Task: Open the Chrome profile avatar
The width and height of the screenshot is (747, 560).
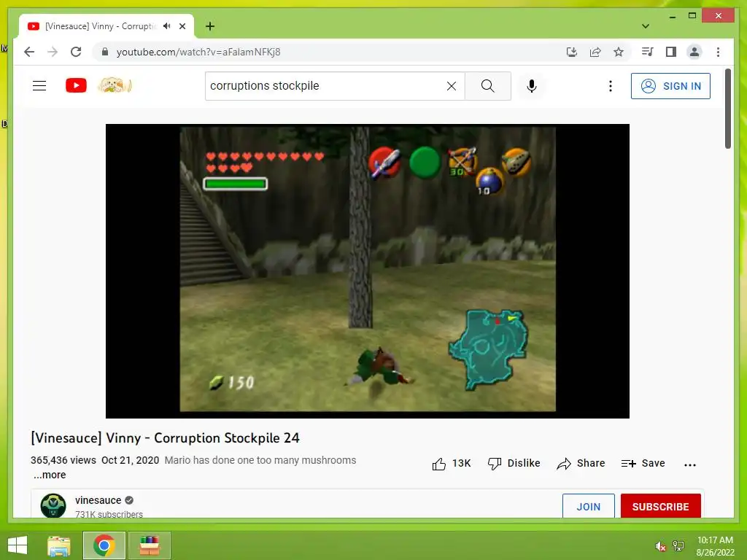Action: tap(694, 52)
